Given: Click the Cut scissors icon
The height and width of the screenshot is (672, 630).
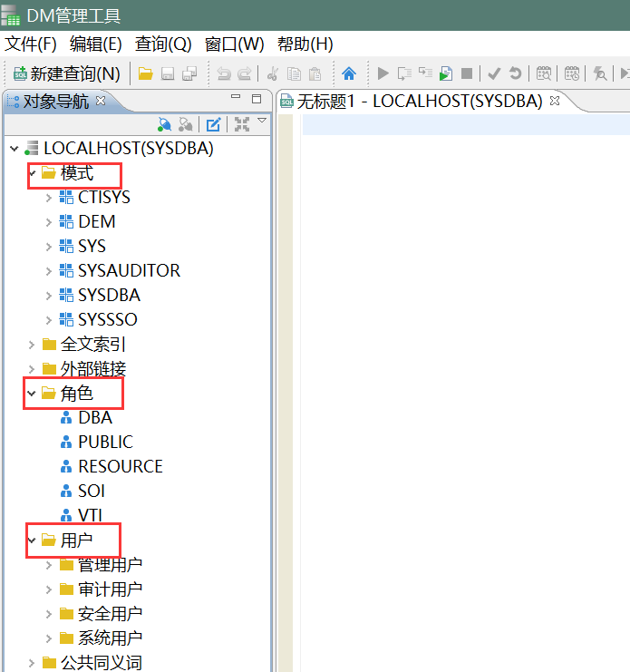Looking at the screenshot, I should point(272,73).
